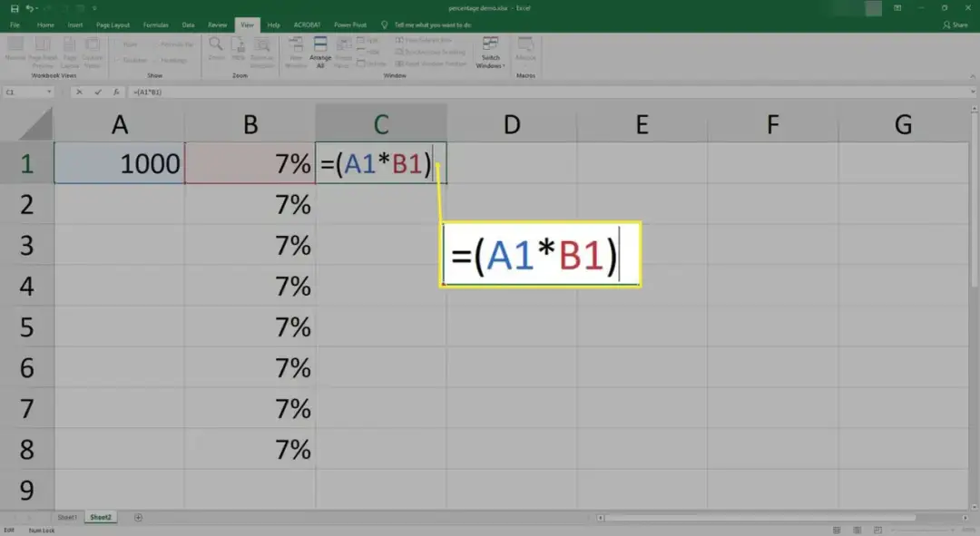
Task: Click the Macros icon
Action: click(525, 47)
